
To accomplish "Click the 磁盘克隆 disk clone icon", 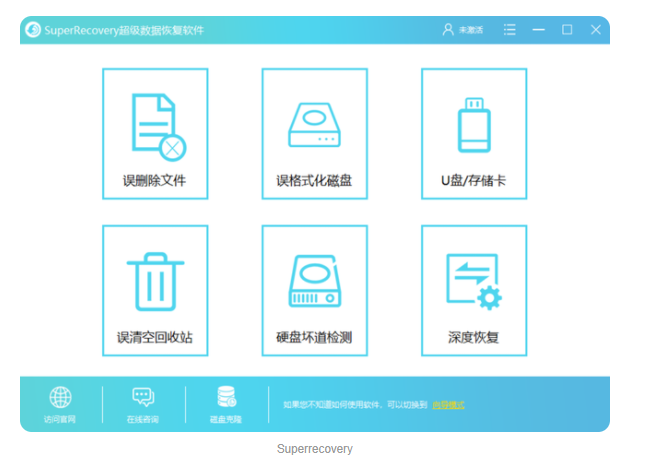I will [225, 397].
